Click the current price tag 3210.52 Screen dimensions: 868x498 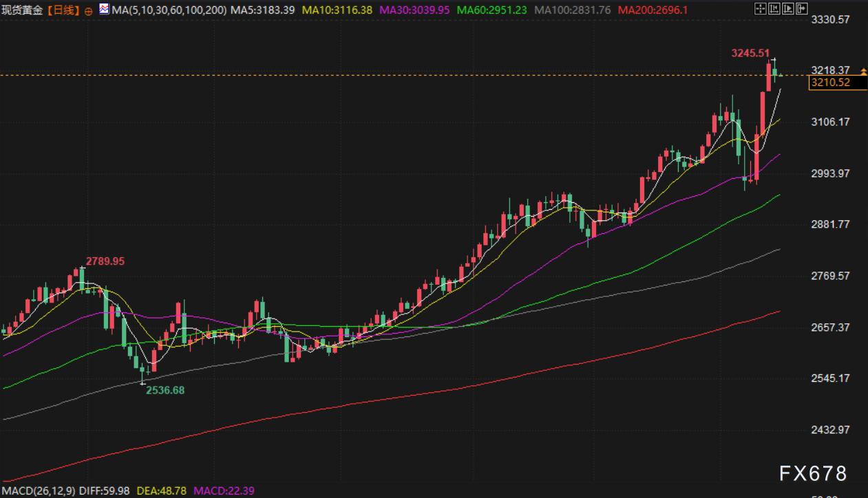click(830, 83)
